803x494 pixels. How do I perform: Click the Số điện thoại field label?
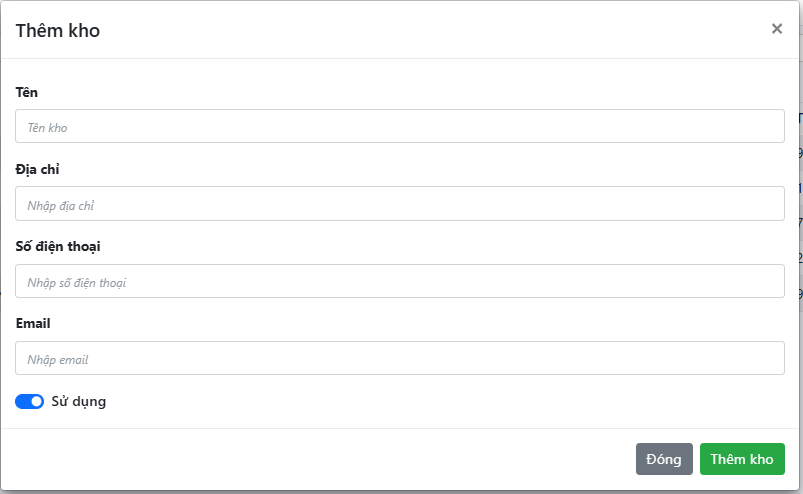point(58,246)
